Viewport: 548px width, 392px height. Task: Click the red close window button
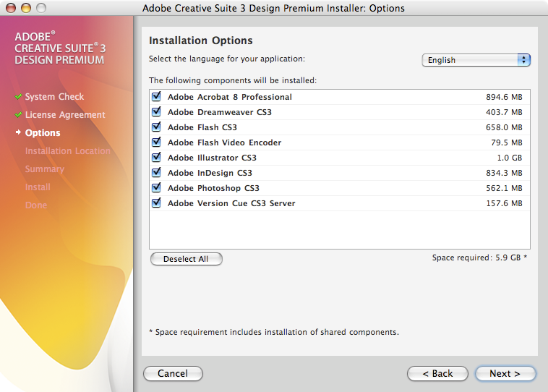(x=11, y=8)
